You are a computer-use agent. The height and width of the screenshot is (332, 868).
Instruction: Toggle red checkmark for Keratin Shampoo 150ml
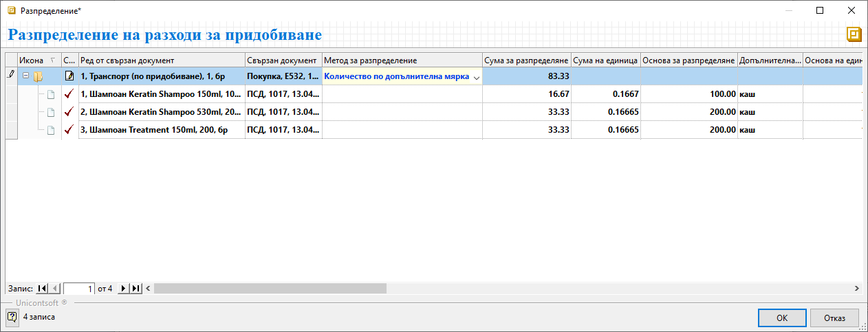point(69,94)
